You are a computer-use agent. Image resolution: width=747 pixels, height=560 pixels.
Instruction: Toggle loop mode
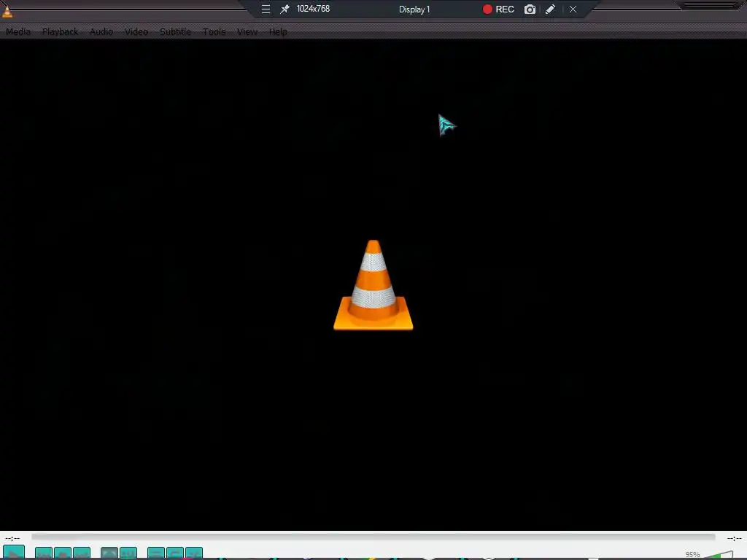[175, 553]
